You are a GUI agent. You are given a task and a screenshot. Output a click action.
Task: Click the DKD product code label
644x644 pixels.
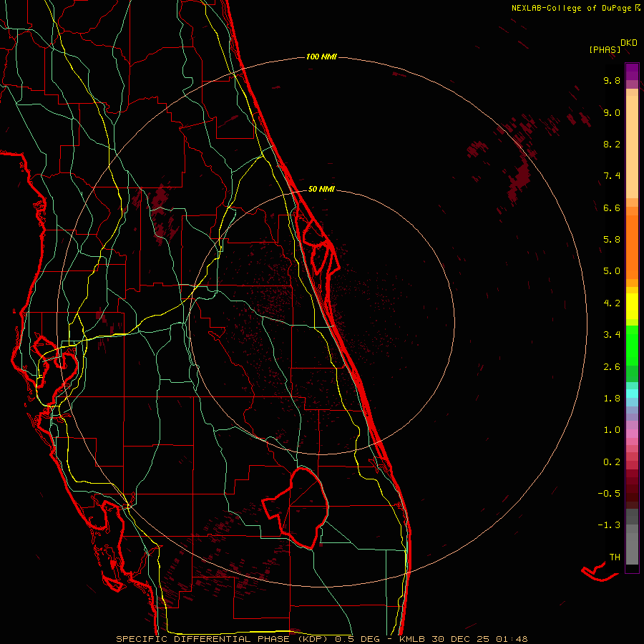tap(628, 42)
